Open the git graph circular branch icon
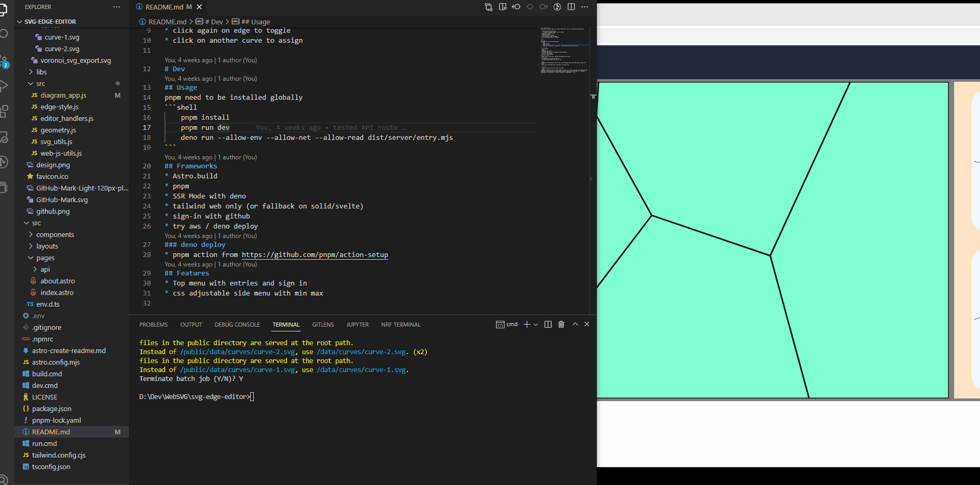The image size is (980, 485). [557, 7]
